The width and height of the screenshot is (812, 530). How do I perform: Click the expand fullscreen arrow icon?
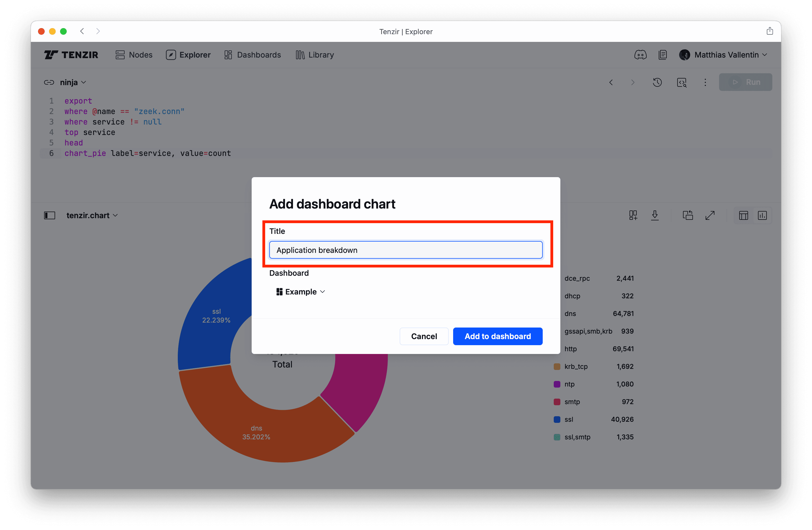click(710, 215)
